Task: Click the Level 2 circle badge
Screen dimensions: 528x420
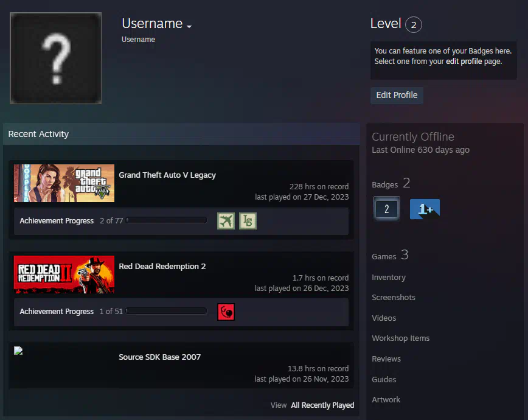Action: [x=414, y=24]
